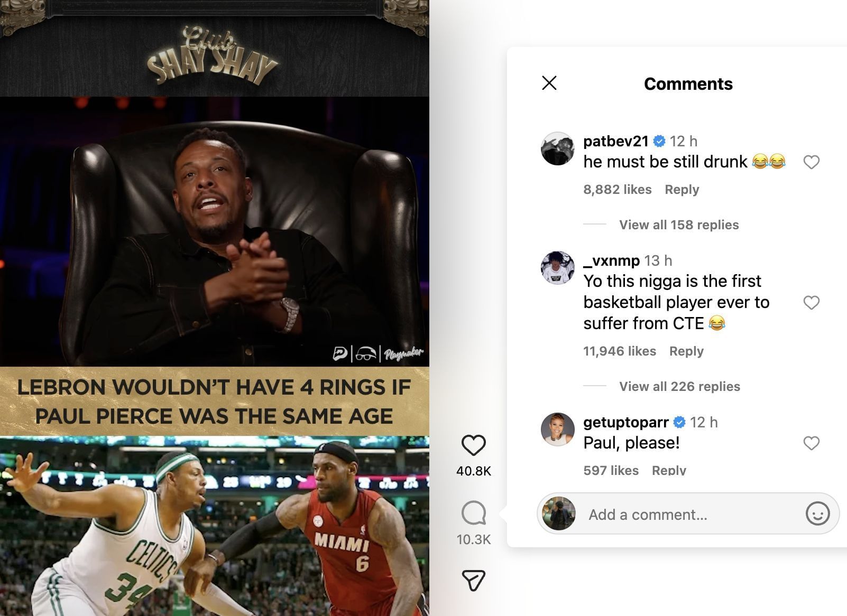
Task: Expand all 158 replies
Action: pyautogui.click(x=679, y=225)
